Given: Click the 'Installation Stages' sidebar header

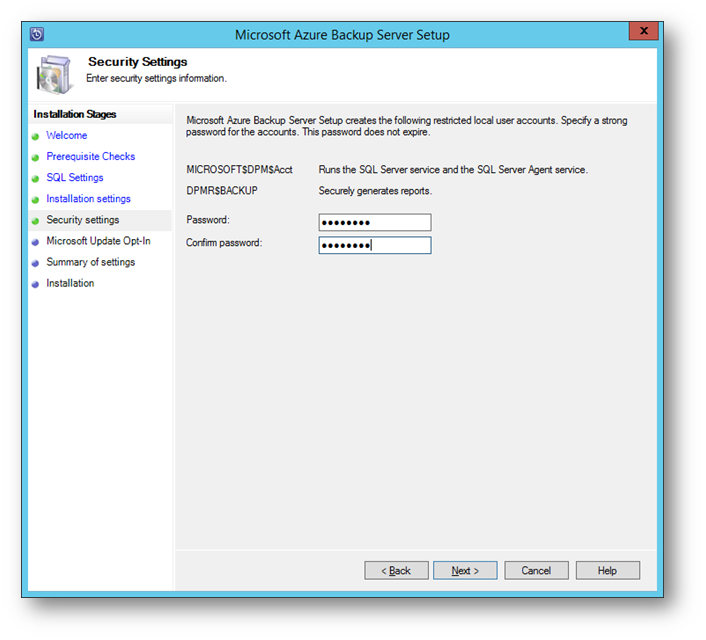Looking at the screenshot, I should coord(75,114).
